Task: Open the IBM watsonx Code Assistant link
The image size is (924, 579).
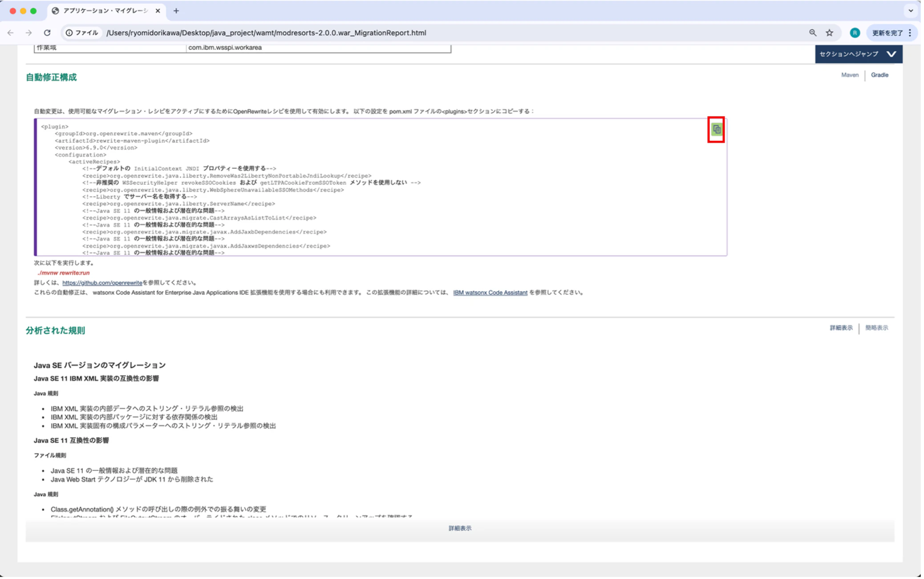Action: [x=490, y=293]
